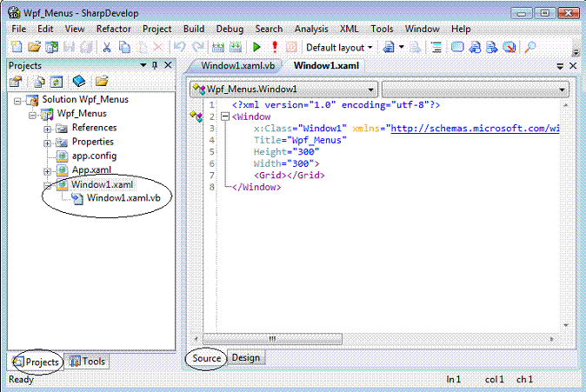Image resolution: width=586 pixels, height=392 pixels.
Task: Click Show All Files icon in Projects panel
Action: click(39, 82)
